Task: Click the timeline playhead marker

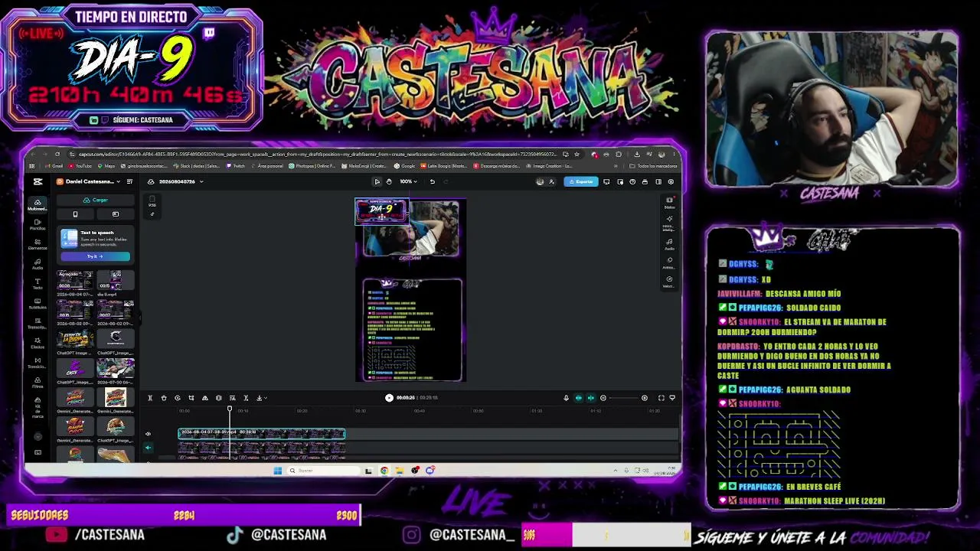Action: point(230,410)
